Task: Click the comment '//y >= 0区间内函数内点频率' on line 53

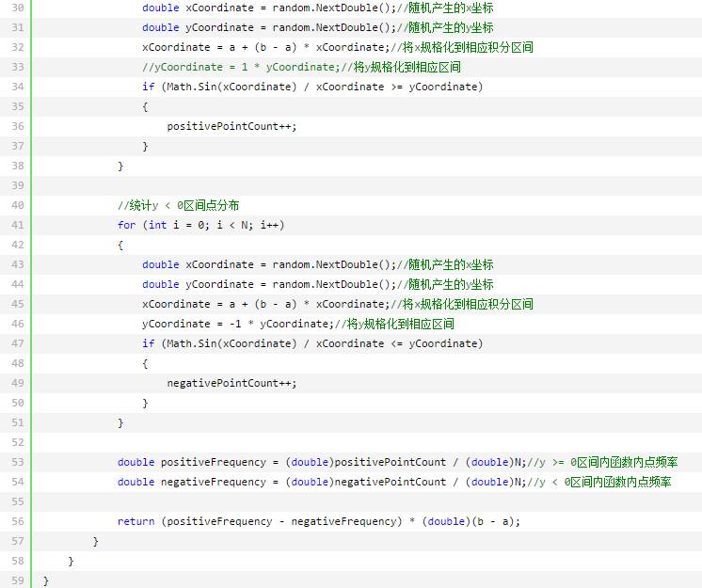Action: click(x=602, y=462)
